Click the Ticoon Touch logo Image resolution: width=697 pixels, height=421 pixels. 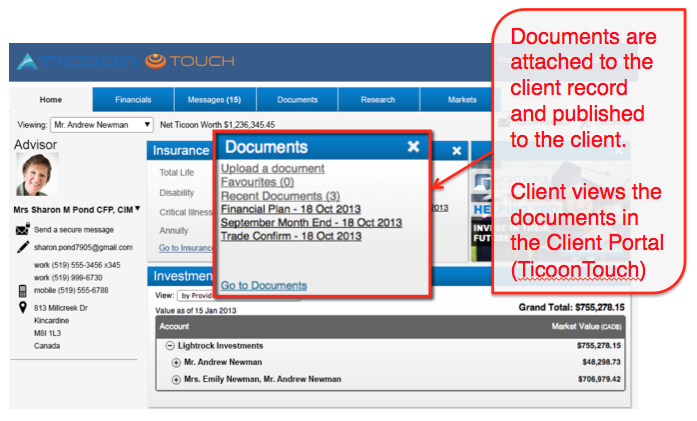125,61
